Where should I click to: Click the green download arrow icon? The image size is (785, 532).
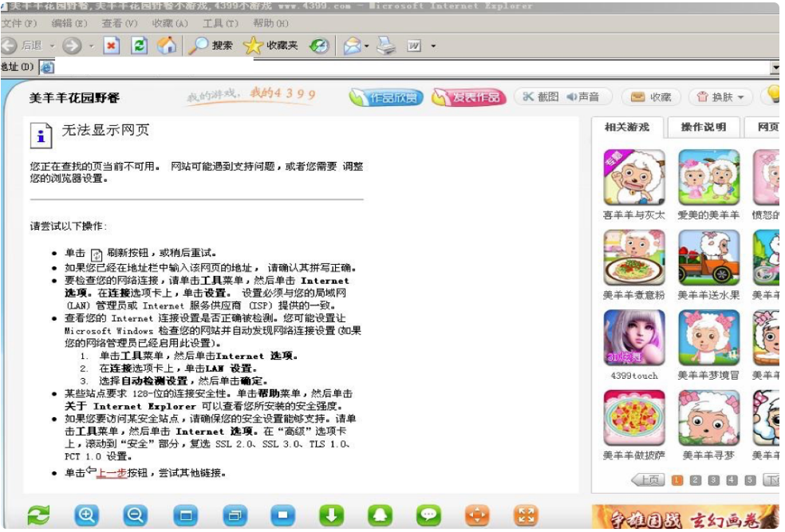[331, 515]
